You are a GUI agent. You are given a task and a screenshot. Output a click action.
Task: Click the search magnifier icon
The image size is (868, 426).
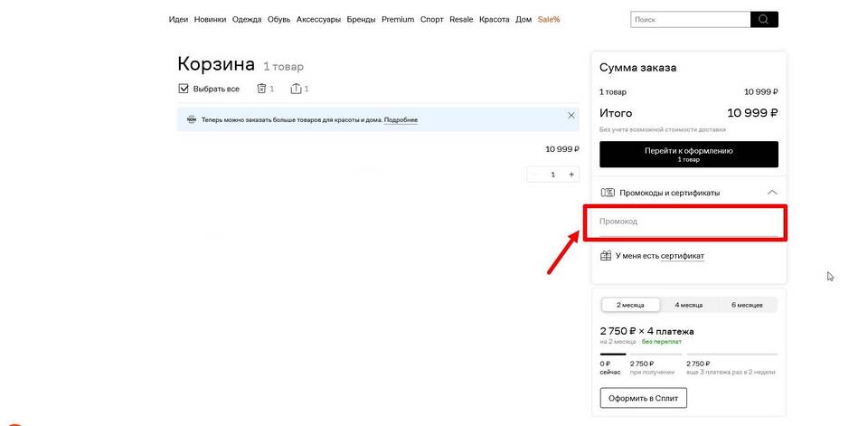pos(764,19)
